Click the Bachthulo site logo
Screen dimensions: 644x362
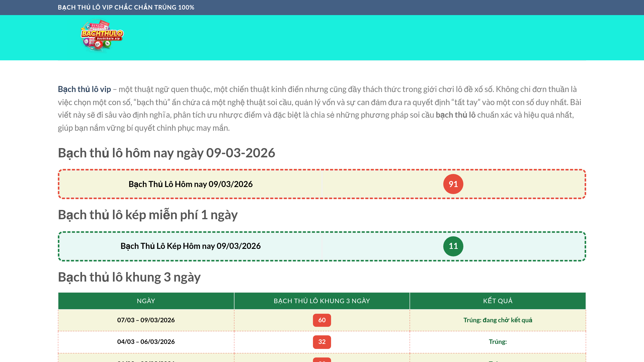[102, 36]
